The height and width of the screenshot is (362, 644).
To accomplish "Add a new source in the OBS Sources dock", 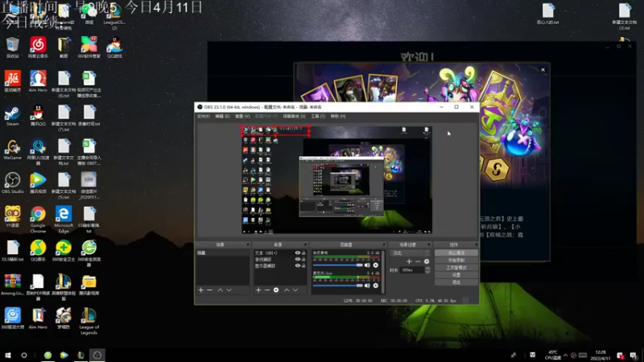I will click(x=258, y=290).
